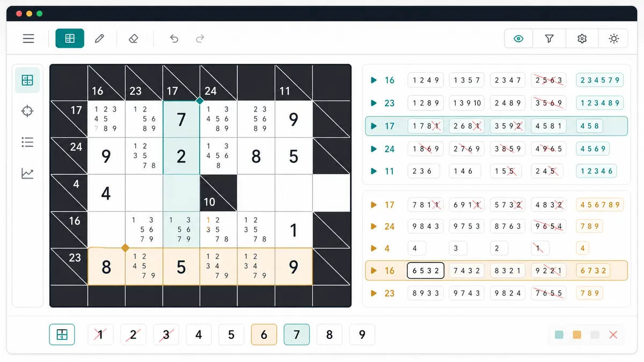Image resolution: width=644 pixels, height=362 pixels.
Task: Select the outlined '6 5 3 2' combination chip
Action: click(426, 271)
